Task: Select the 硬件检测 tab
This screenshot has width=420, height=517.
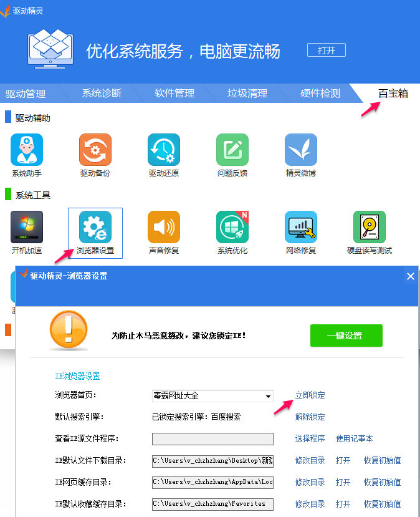Action: 320,94
